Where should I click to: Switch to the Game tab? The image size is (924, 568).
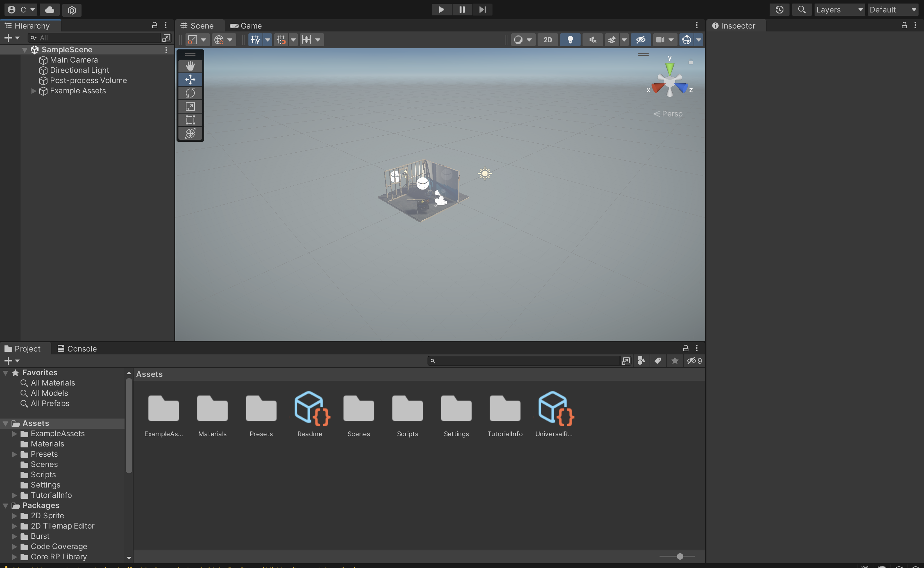(246, 26)
